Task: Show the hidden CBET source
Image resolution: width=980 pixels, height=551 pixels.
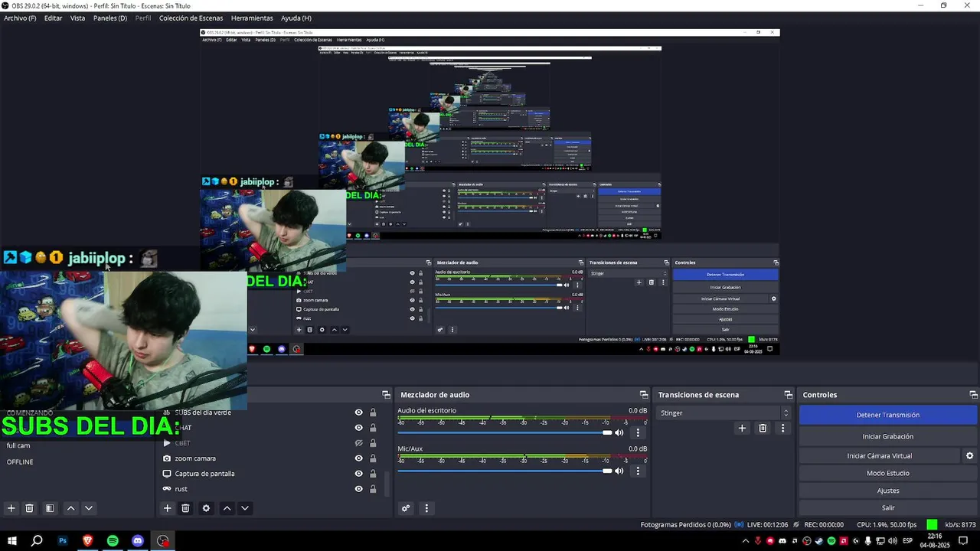Action: 358,443
